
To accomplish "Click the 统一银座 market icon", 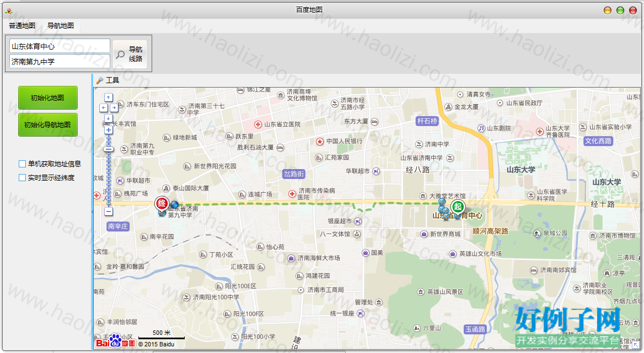I will 360,314.
